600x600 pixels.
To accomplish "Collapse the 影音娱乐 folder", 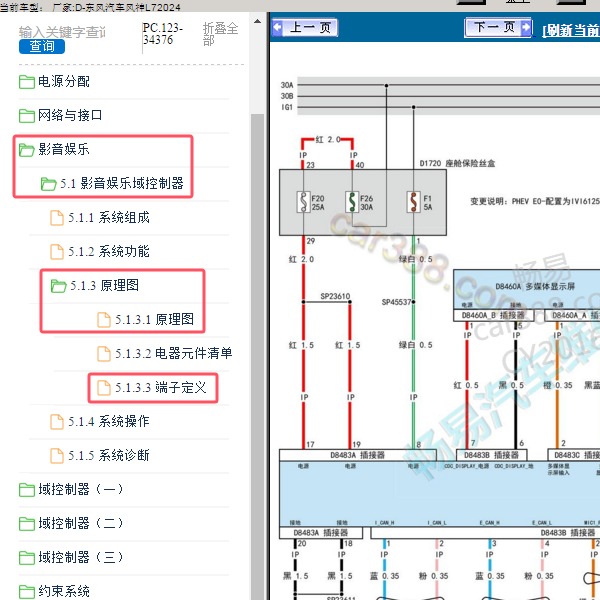I will 64,149.
